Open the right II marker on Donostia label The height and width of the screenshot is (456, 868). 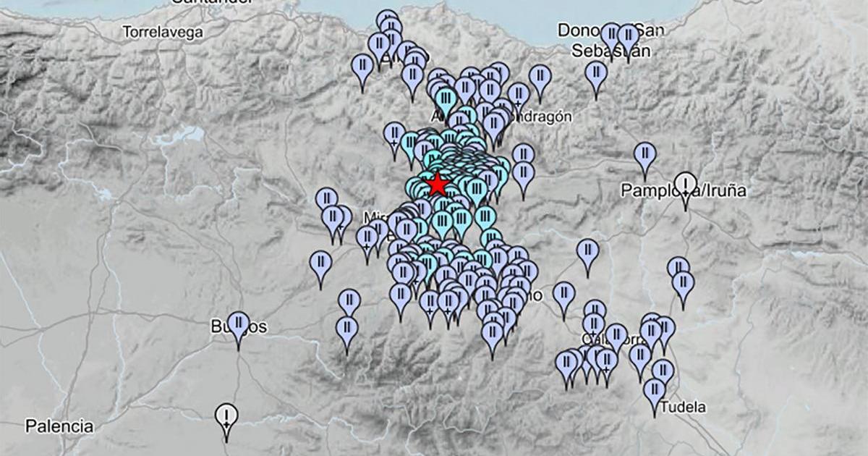[628, 35]
